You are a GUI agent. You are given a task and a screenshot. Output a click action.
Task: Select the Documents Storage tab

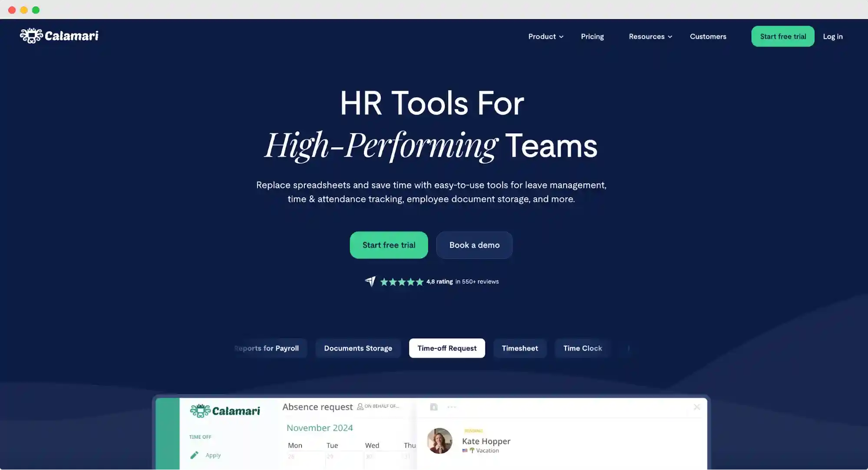[358, 348]
